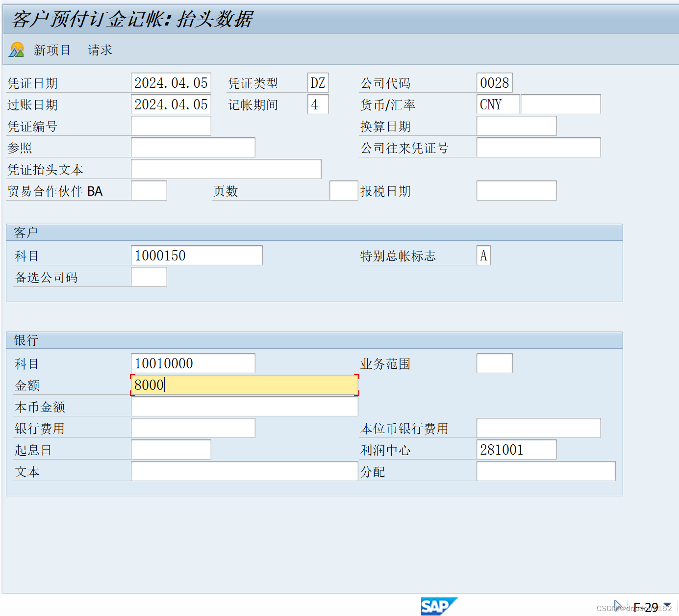Click the empty 参照 reference field

point(193,147)
